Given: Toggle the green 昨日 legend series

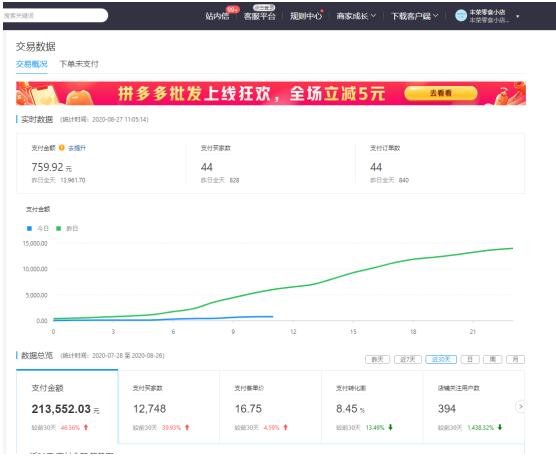Looking at the screenshot, I should pos(67,228).
